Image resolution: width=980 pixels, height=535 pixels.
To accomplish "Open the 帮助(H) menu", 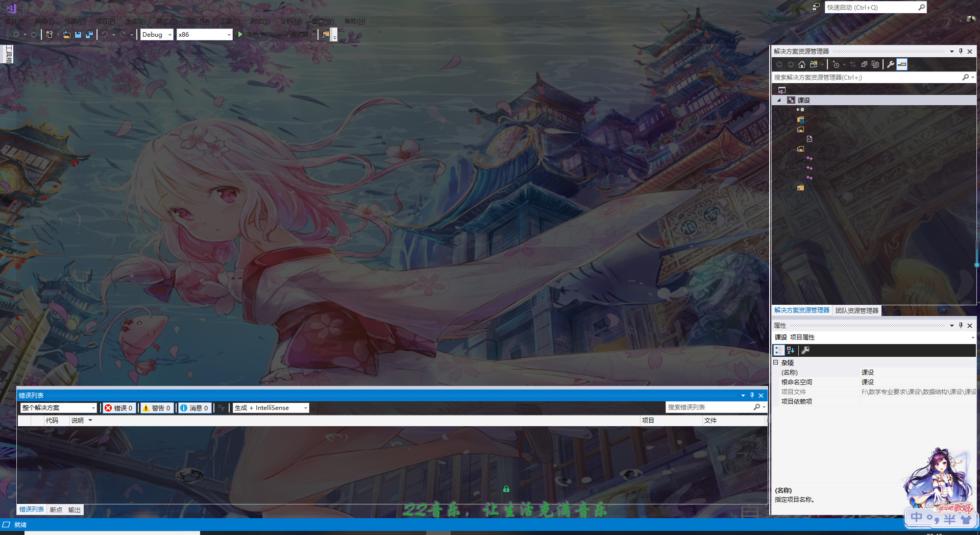I will click(x=355, y=21).
